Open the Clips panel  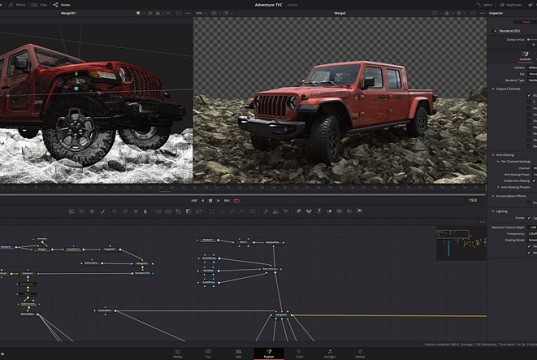[x=39, y=5]
